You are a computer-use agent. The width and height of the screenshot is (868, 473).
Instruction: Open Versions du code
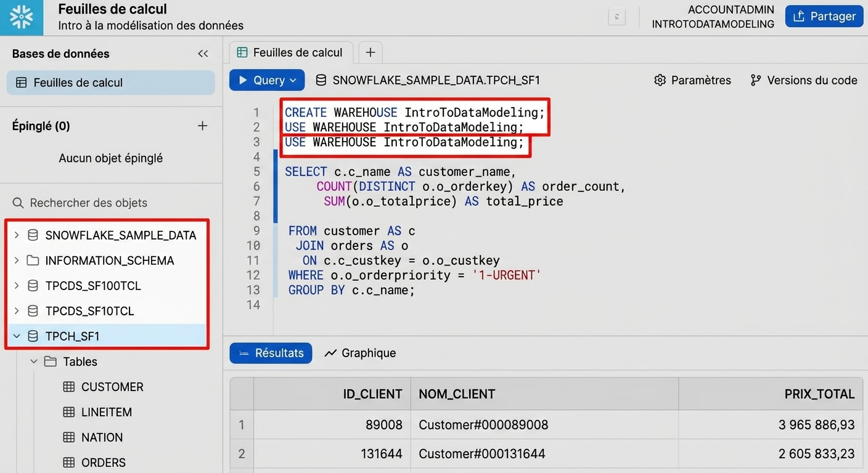[x=803, y=80]
